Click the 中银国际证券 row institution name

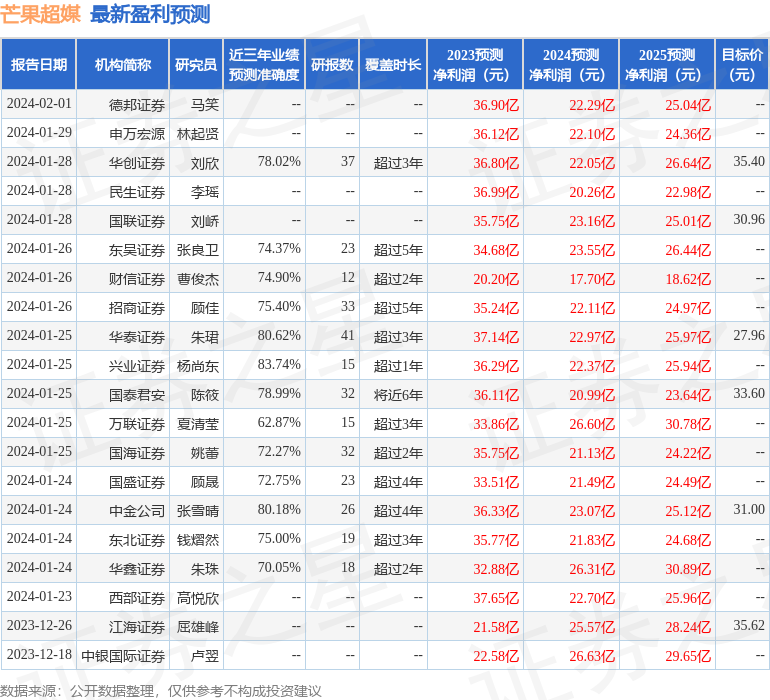[123, 656]
